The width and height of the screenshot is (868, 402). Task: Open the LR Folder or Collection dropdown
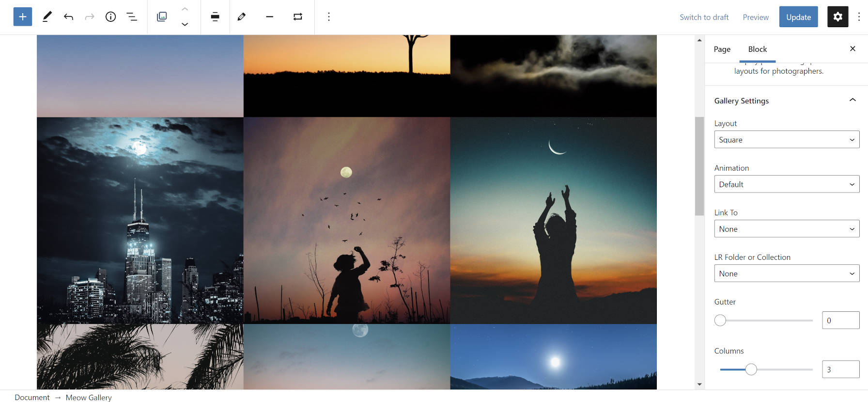[x=787, y=273]
